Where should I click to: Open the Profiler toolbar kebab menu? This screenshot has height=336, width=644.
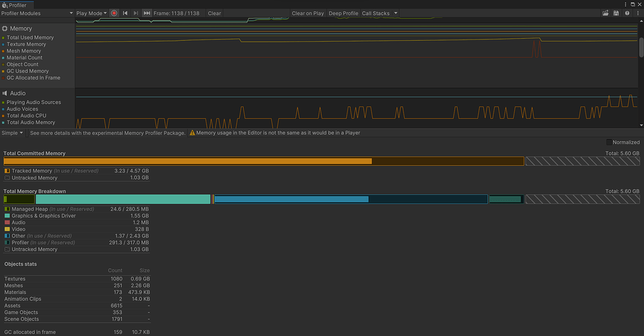click(x=637, y=13)
